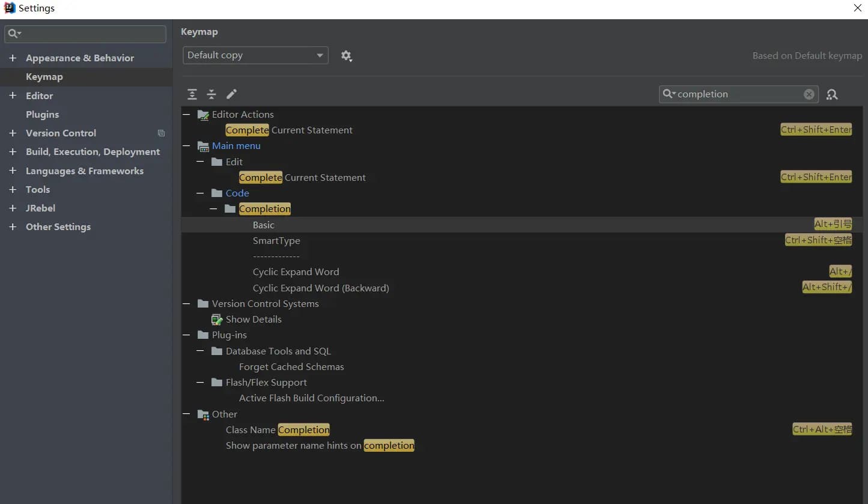
Task: Click the Plug-ins folder icon
Action: tap(203, 335)
